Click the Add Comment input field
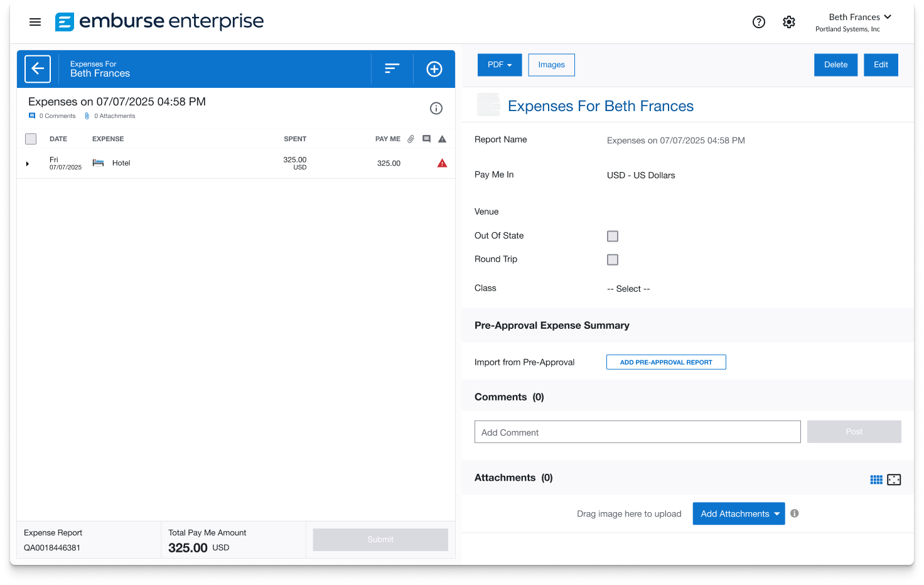The height and width of the screenshot is (585, 924). (x=637, y=432)
